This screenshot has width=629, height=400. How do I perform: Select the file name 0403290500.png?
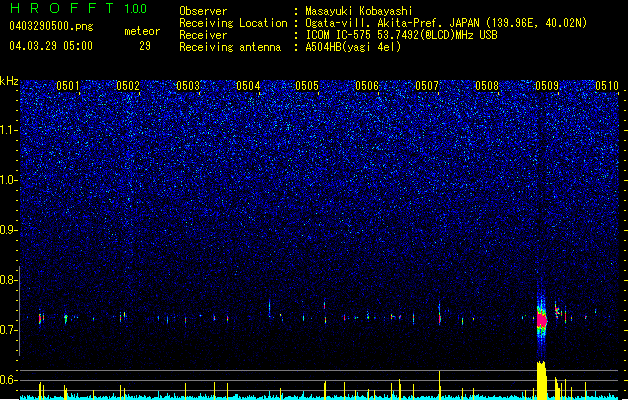click(x=51, y=26)
